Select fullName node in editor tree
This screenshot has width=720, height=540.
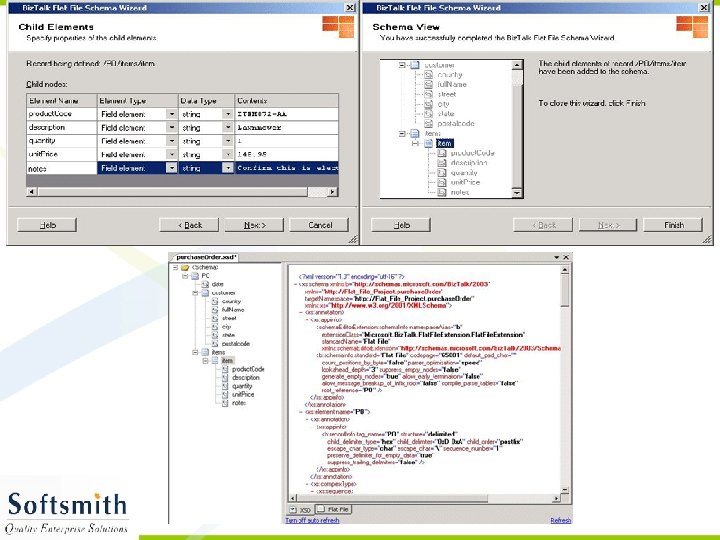point(233,310)
